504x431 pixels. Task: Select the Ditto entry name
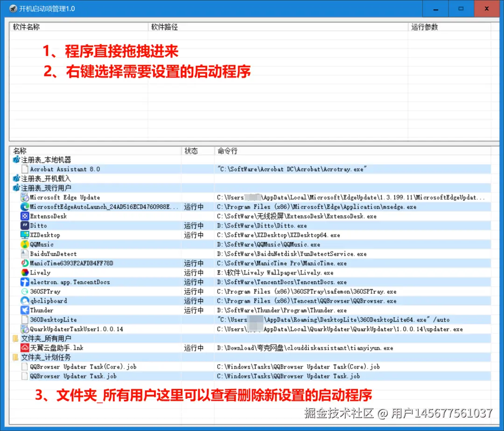click(x=39, y=226)
